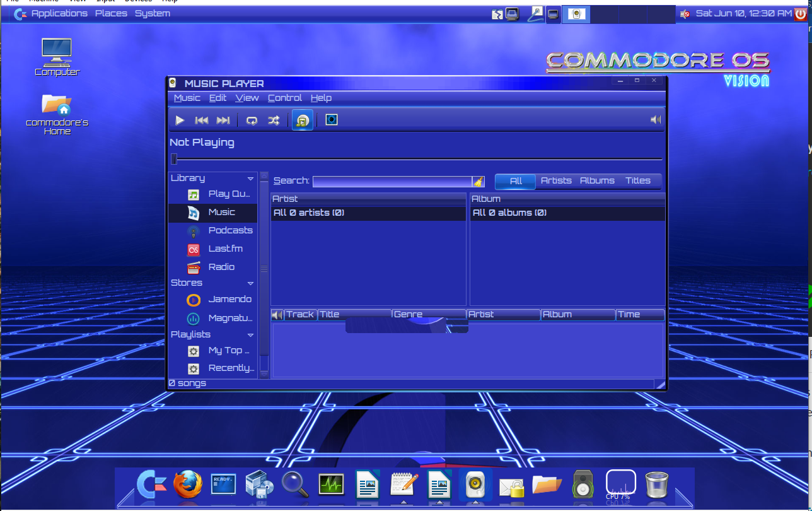Open the Trash icon in the dock
812x511 pixels.
click(x=657, y=485)
